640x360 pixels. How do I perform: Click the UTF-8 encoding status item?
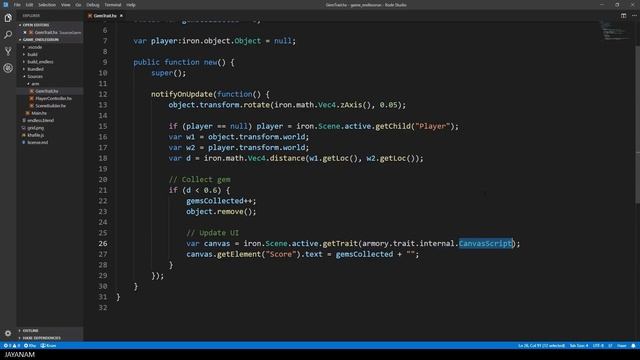coord(598,346)
